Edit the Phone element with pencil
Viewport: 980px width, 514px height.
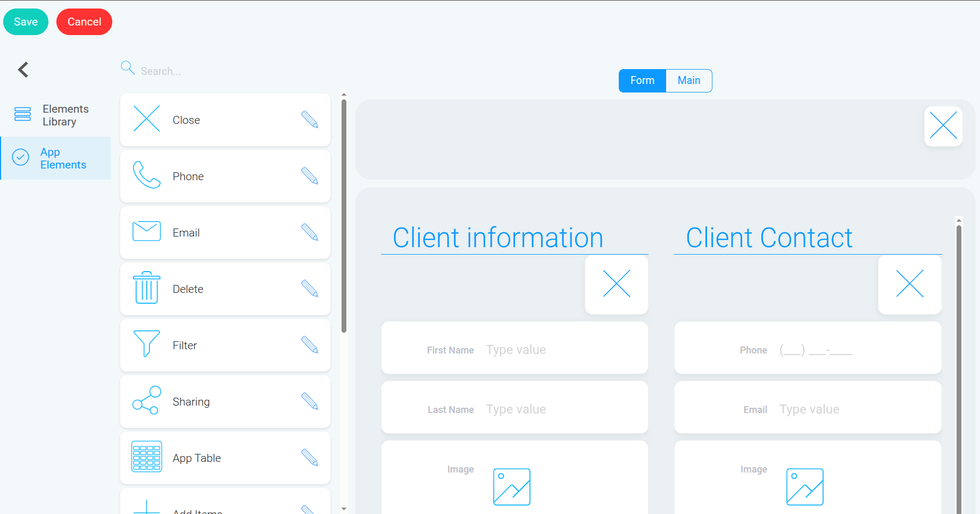tap(310, 176)
